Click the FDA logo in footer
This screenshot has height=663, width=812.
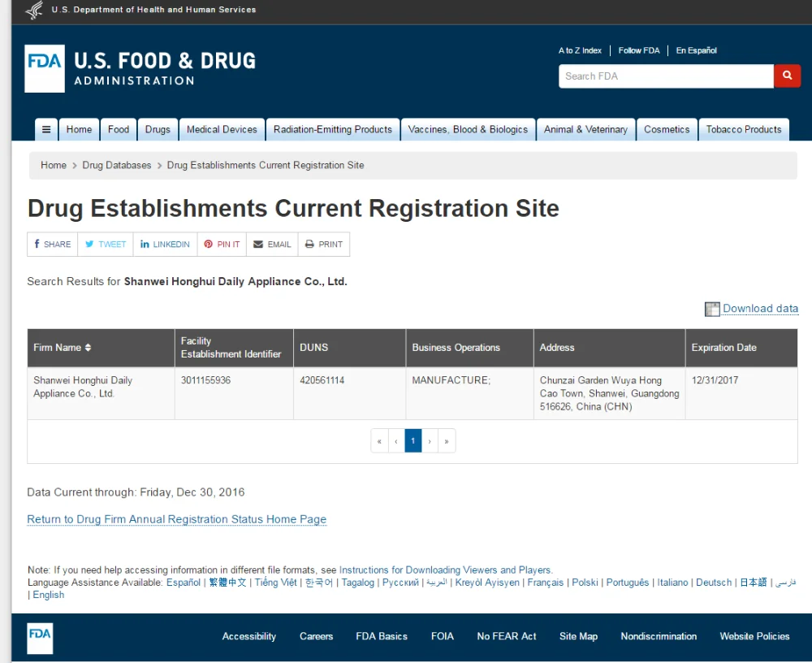click(40, 638)
